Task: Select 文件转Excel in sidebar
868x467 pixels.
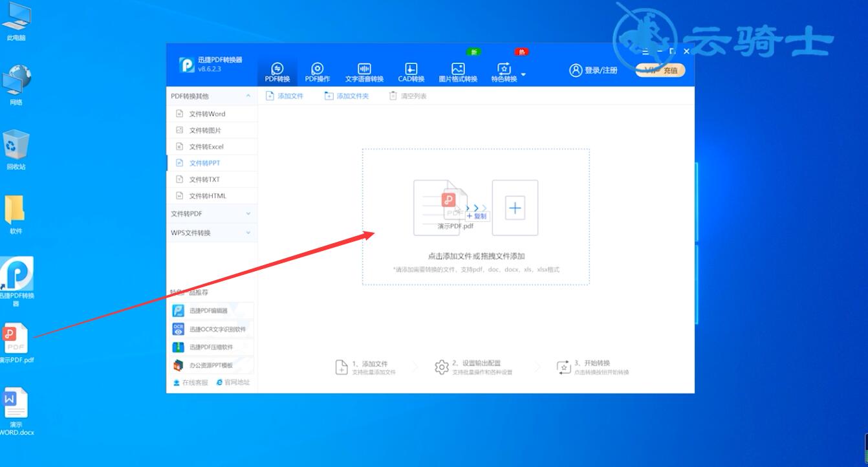Action: tap(212, 146)
